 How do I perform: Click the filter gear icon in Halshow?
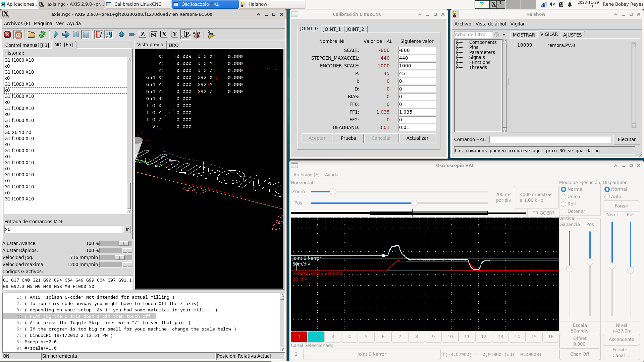coord(496,35)
